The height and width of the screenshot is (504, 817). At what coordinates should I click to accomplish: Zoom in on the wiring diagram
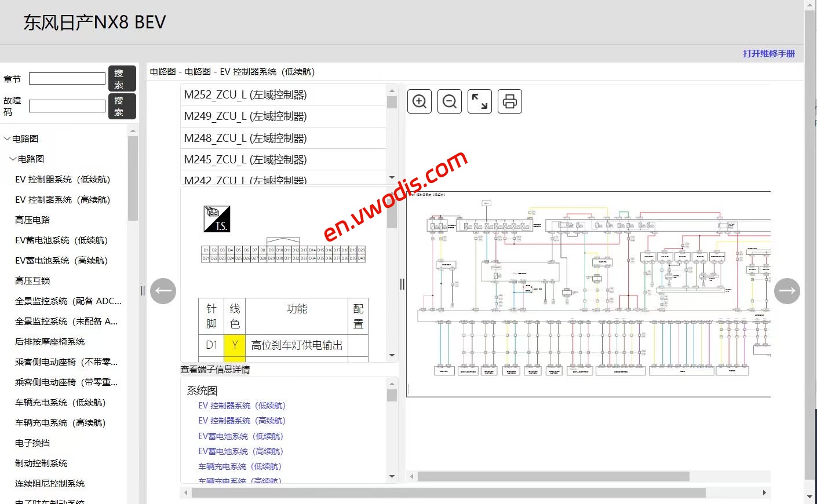click(x=419, y=101)
